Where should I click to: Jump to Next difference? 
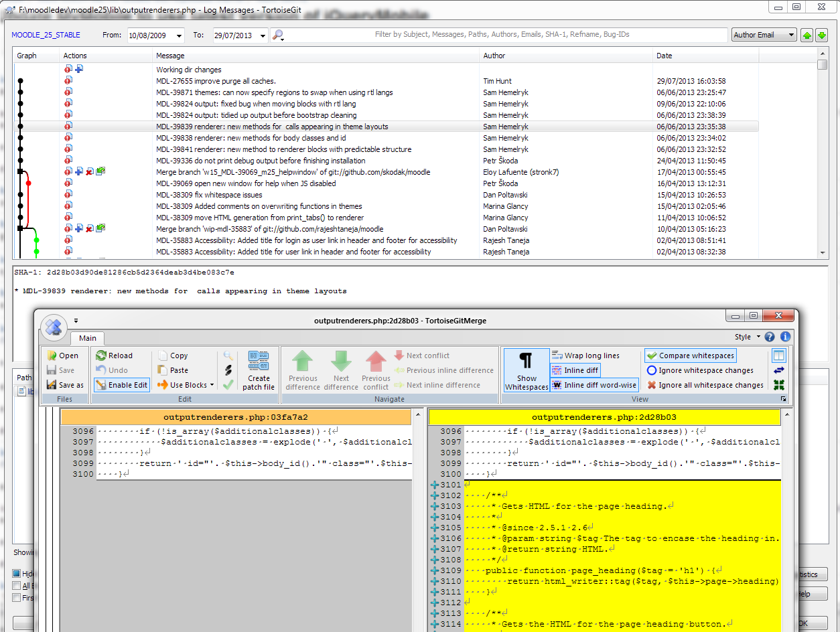point(341,370)
